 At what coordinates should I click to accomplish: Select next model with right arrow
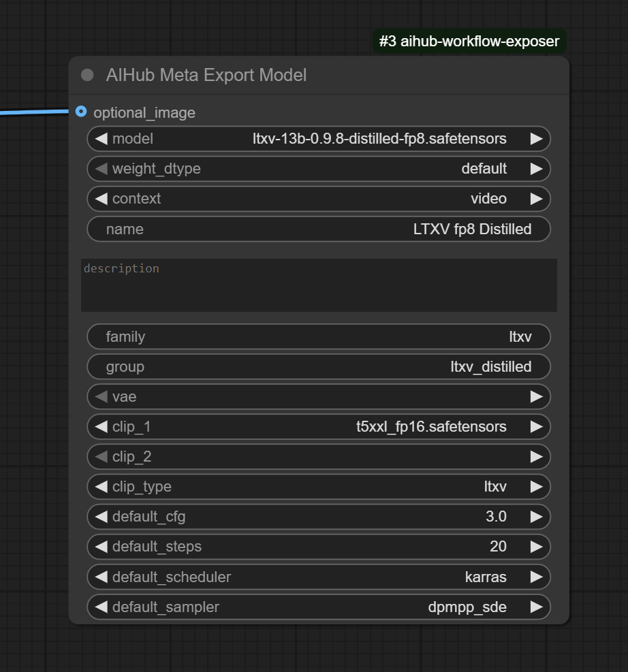click(x=536, y=139)
